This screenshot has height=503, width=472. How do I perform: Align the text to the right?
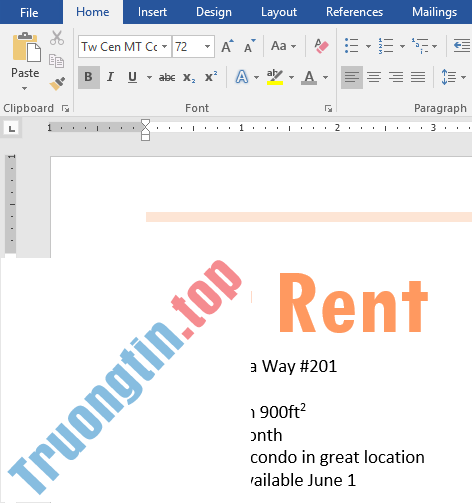click(396, 77)
